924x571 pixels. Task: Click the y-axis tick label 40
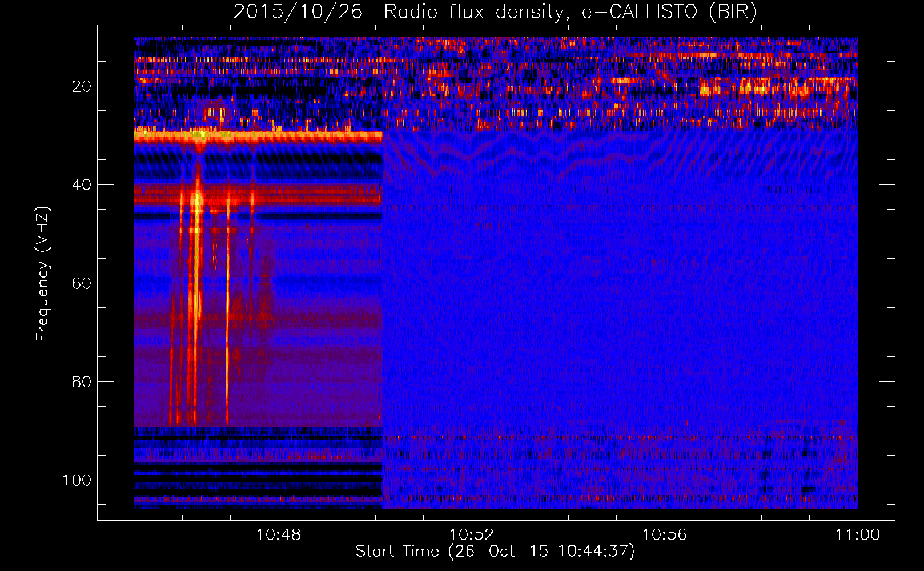(x=82, y=185)
